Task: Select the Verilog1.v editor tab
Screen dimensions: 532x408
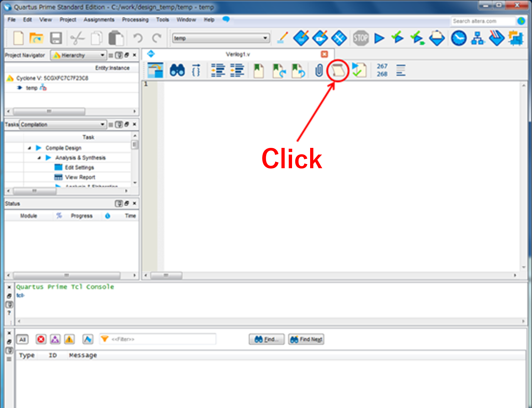Action: point(238,54)
